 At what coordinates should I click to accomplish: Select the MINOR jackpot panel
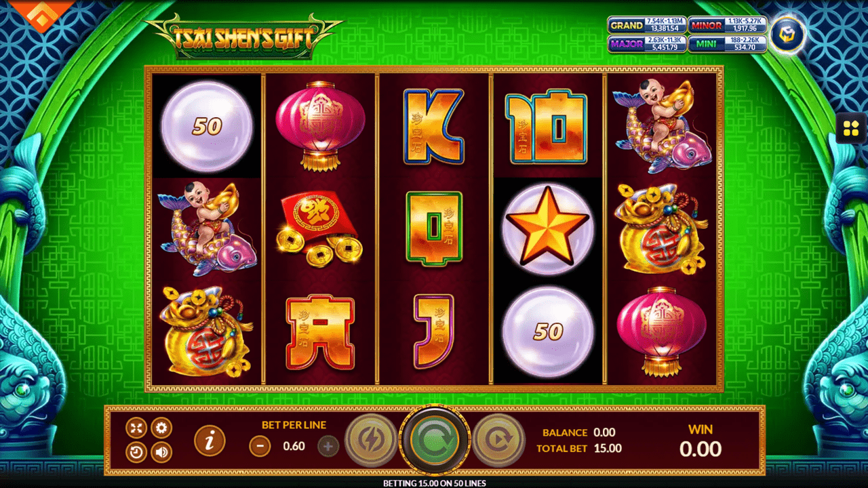coord(728,25)
